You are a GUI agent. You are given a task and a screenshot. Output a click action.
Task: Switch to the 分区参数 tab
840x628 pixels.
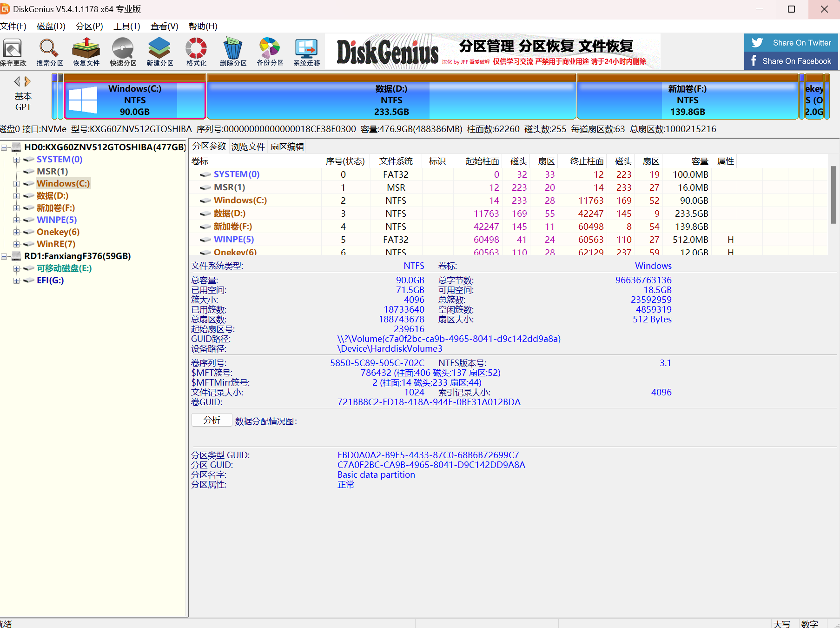209,147
